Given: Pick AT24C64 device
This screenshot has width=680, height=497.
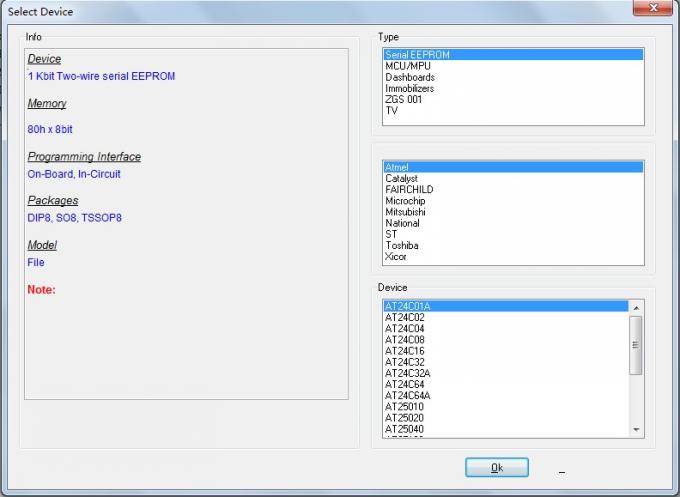Looking at the screenshot, I should click(506, 385).
